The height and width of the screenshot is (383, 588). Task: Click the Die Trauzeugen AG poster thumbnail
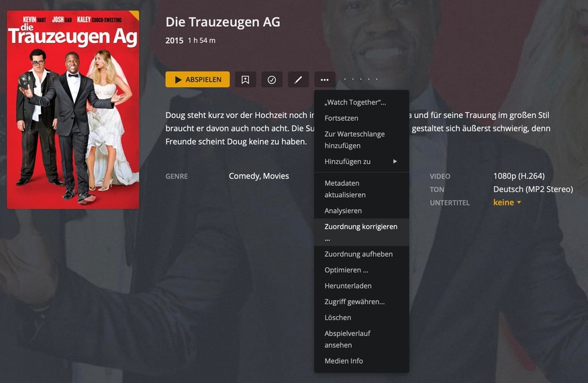click(72, 110)
